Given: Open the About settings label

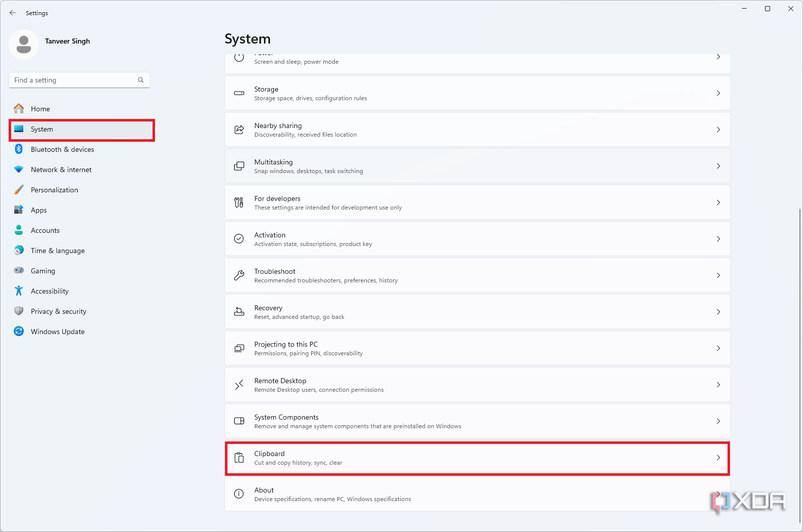Looking at the screenshot, I should pos(264,490).
